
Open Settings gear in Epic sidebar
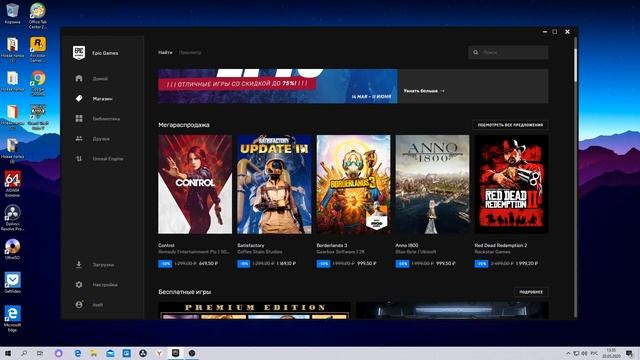79,284
